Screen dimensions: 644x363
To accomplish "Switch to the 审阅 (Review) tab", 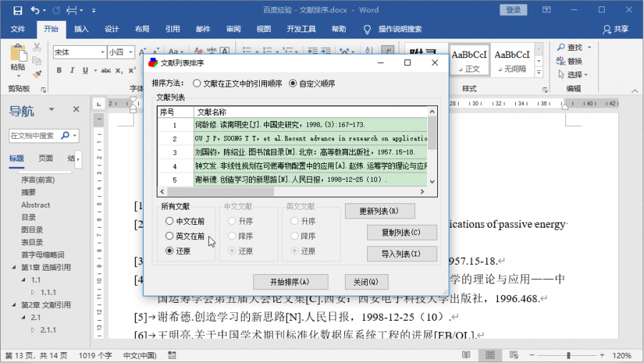I will [x=233, y=29].
